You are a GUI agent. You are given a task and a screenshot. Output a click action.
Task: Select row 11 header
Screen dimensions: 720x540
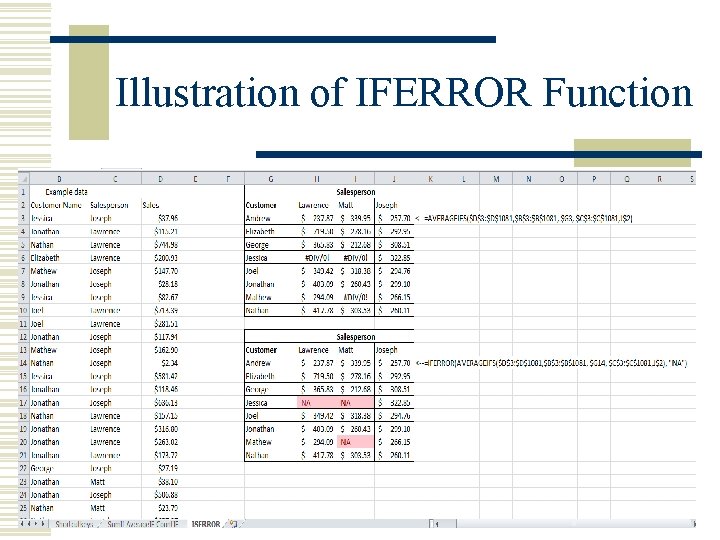[x=23, y=324]
